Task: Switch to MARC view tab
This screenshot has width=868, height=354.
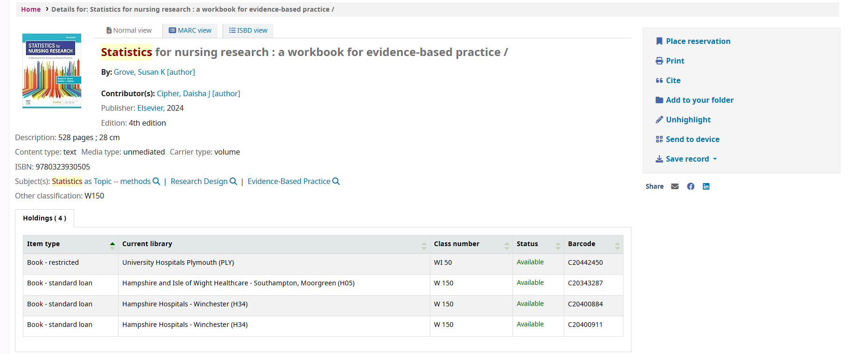Action: pos(190,30)
